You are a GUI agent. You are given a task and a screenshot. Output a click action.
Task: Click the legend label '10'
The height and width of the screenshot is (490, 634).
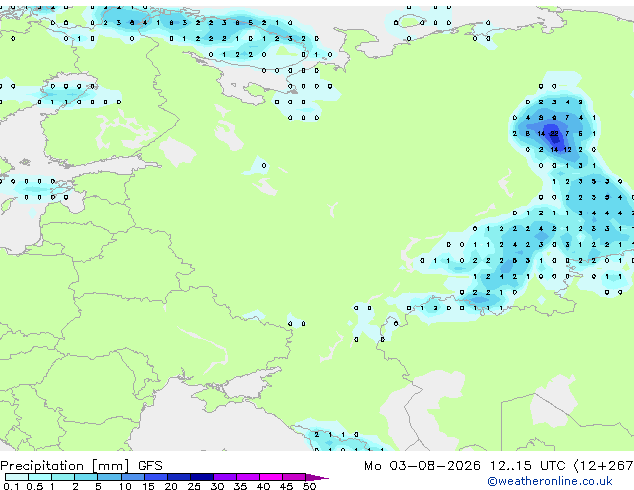pos(125,486)
